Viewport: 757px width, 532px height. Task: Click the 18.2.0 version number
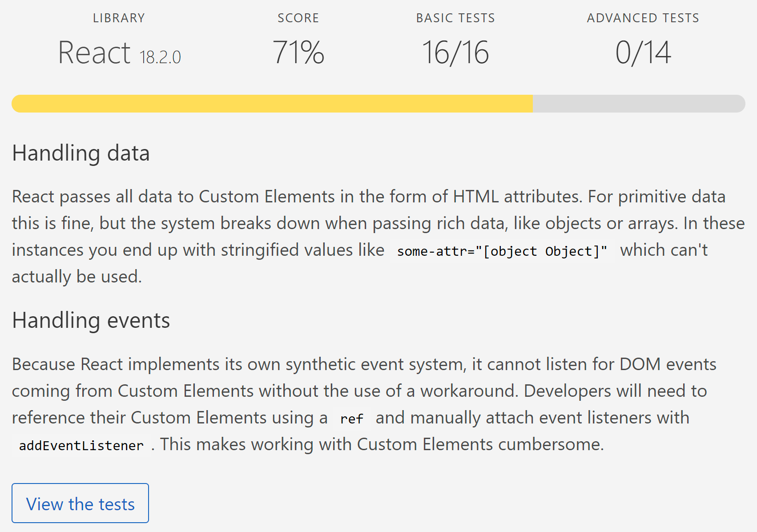tap(160, 57)
